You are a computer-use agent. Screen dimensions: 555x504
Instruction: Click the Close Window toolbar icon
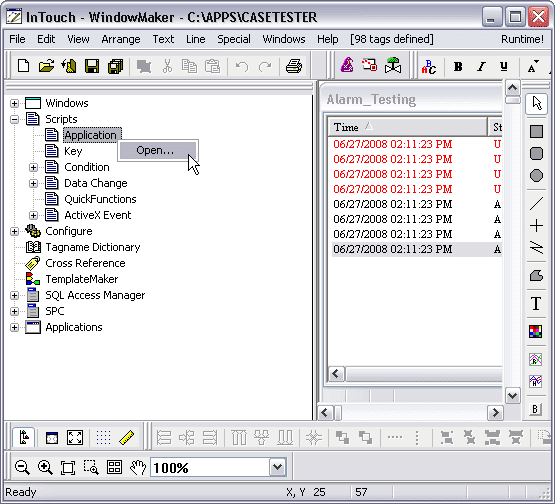pos(69,66)
